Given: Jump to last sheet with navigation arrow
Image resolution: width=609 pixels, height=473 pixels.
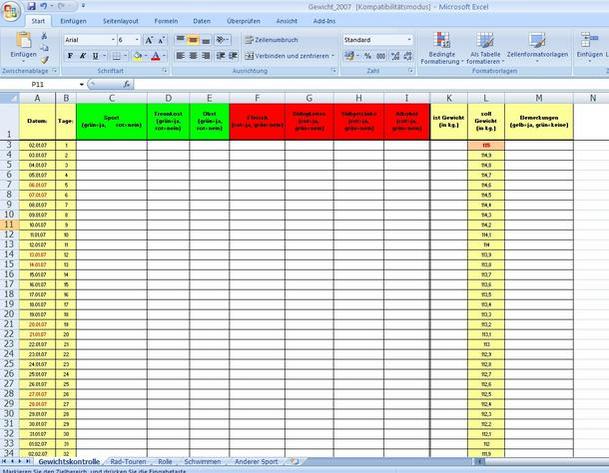Looking at the screenshot, I should 28,461.
